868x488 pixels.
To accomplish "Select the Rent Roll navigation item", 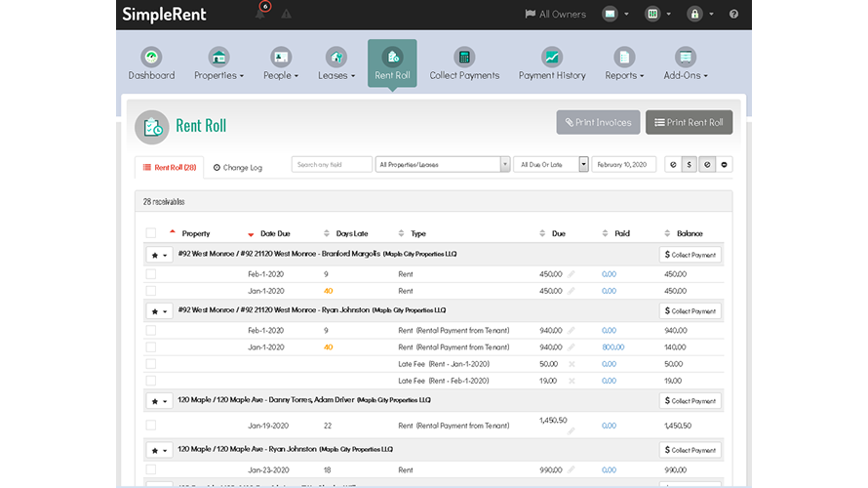I will click(392, 63).
